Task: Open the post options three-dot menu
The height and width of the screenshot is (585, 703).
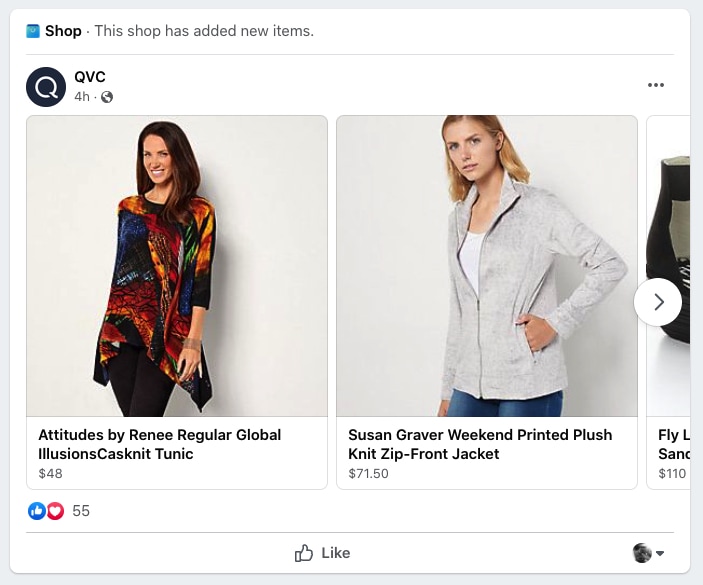Action: click(656, 85)
